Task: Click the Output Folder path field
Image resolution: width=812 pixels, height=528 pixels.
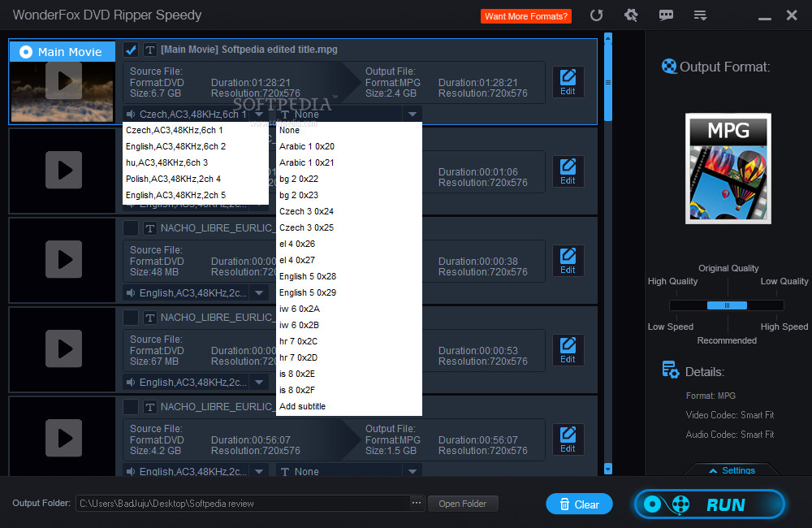Action: click(x=242, y=504)
